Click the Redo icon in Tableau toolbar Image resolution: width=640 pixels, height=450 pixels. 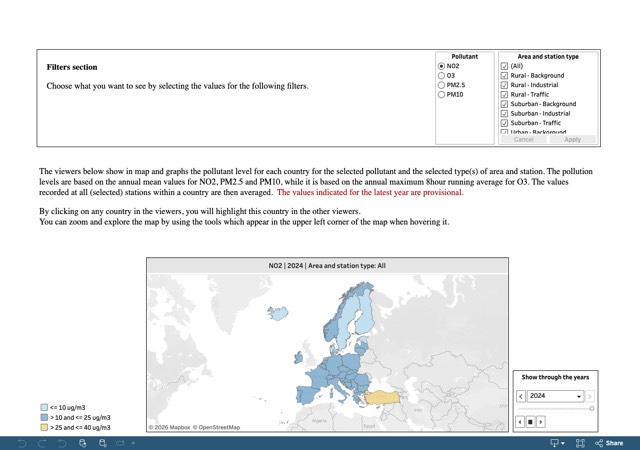tap(42, 443)
